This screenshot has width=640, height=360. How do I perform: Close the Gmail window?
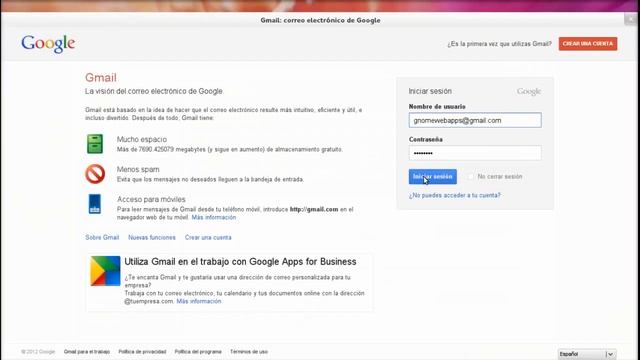631,19
